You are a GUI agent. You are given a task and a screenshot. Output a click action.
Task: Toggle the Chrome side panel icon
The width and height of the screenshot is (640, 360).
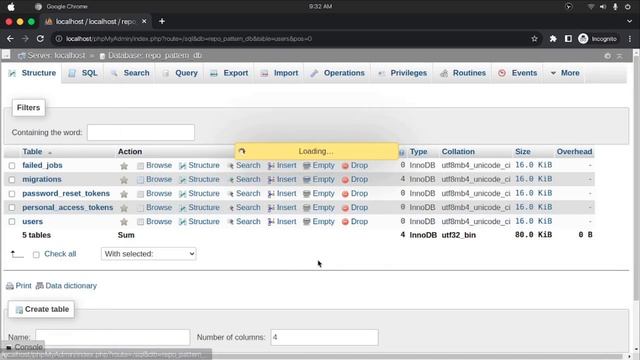point(568,39)
